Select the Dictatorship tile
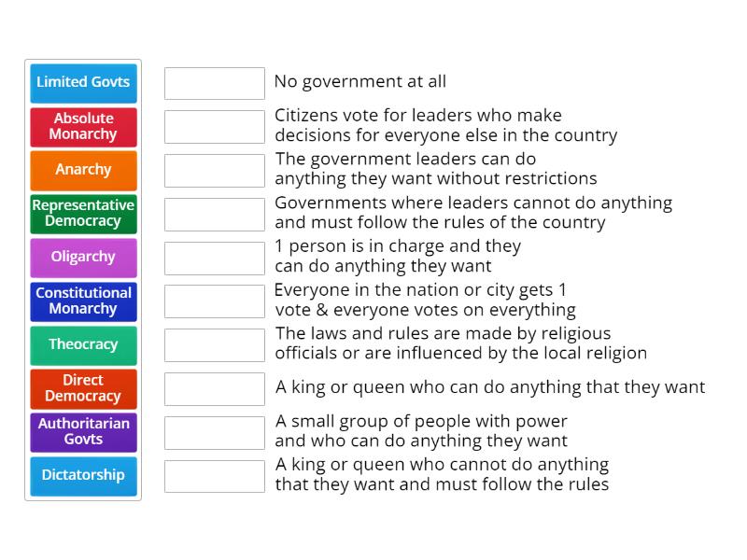This screenshot has width=747, height=560. (x=82, y=476)
